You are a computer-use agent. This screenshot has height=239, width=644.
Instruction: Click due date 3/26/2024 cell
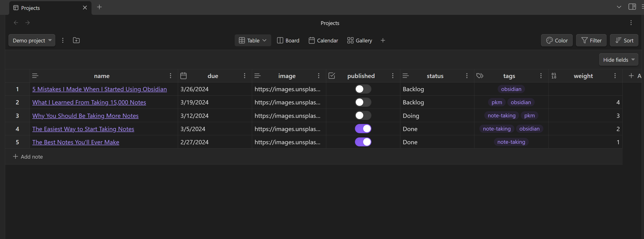coord(215,89)
